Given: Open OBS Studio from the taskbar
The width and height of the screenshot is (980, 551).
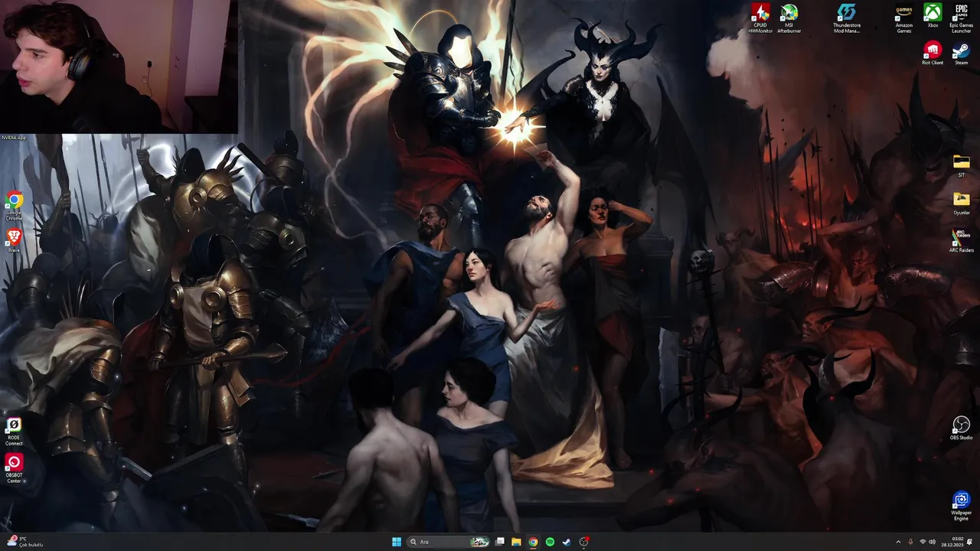Looking at the screenshot, I should point(583,542).
